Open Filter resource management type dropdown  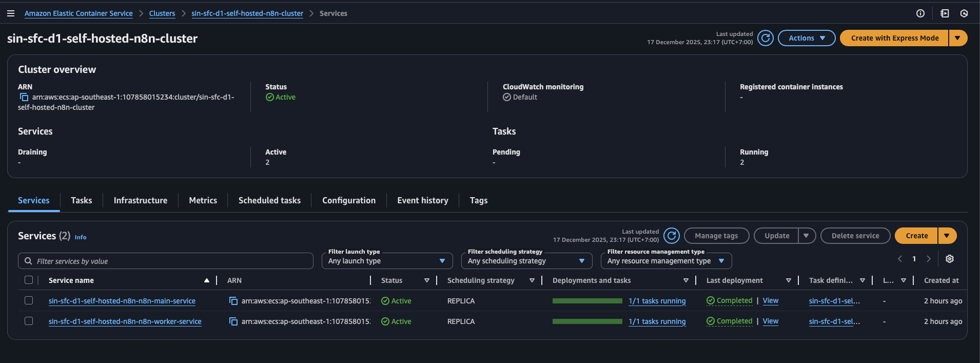click(x=666, y=261)
